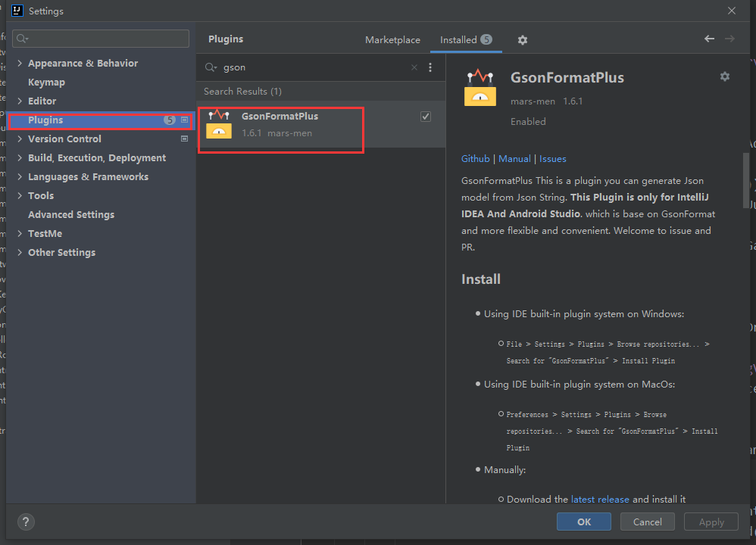This screenshot has width=756, height=545.
Task: Open the Manual link
Action: 514,159
